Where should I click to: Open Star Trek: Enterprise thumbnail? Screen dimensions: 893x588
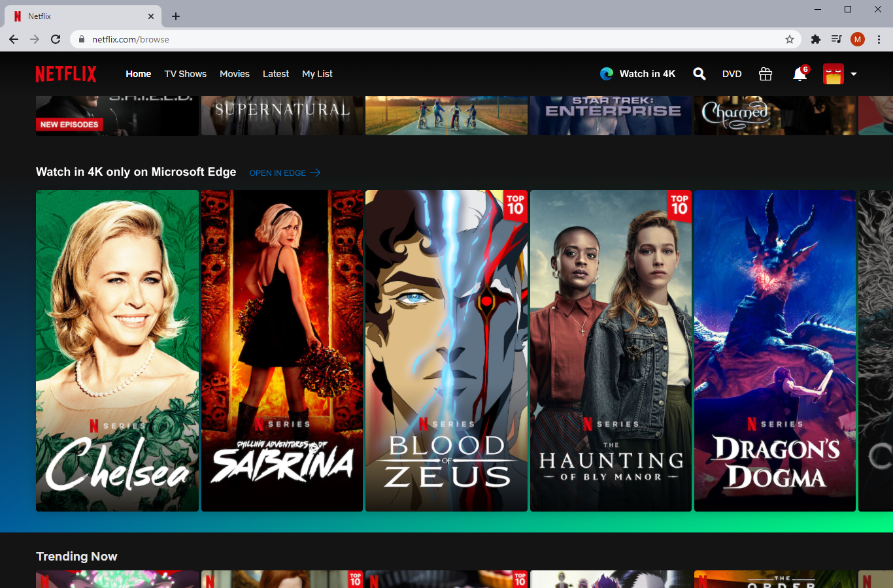(x=611, y=116)
